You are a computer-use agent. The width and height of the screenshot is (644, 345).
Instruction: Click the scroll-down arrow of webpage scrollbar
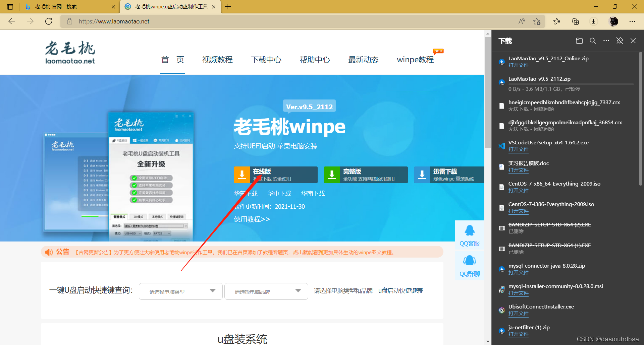488,341
